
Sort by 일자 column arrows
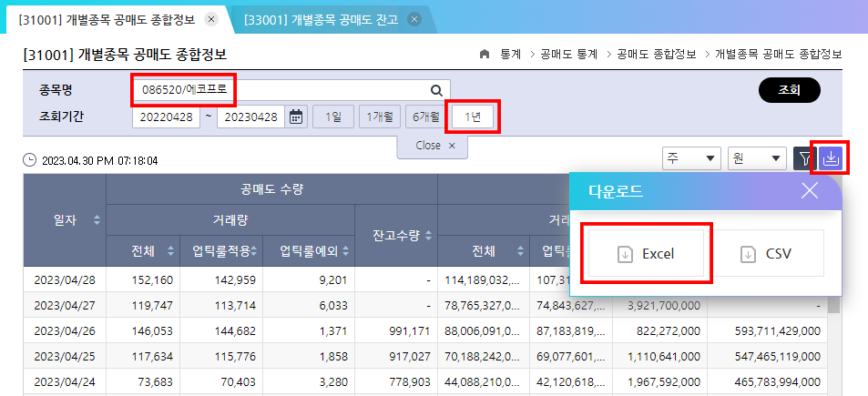click(97, 220)
